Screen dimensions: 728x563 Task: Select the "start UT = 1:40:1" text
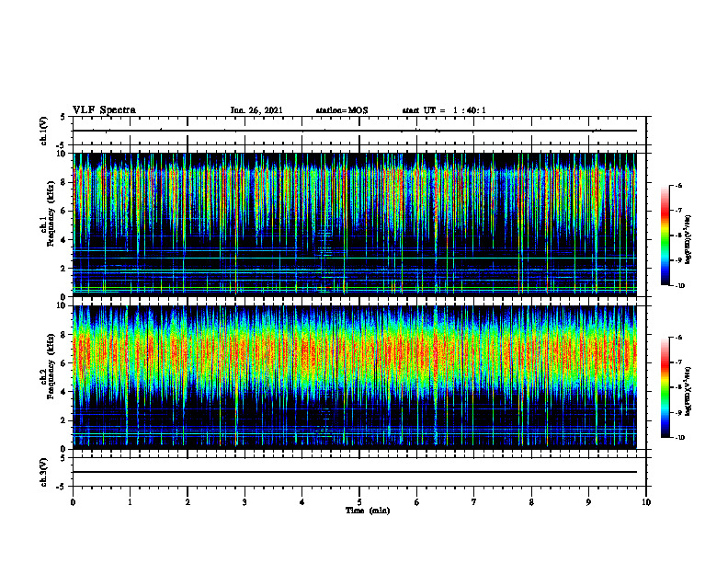pyautogui.click(x=444, y=110)
